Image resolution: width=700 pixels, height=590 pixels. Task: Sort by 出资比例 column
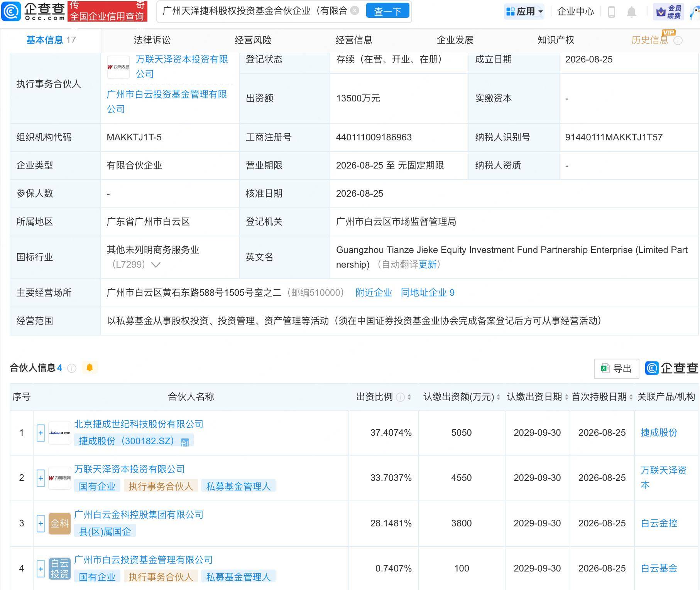tap(409, 397)
